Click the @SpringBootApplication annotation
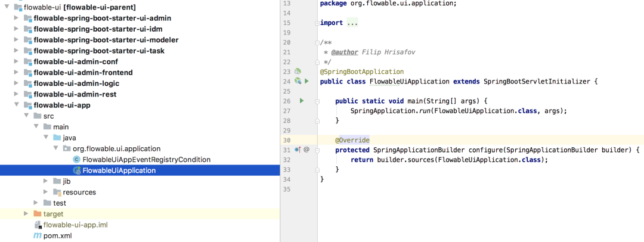The image size is (644, 242). point(362,72)
